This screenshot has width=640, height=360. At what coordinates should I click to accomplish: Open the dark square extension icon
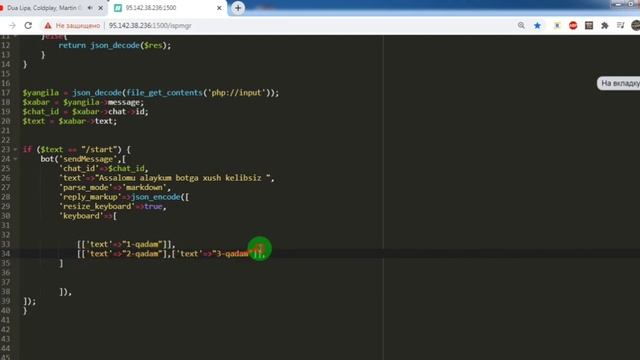click(x=589, y=25)
